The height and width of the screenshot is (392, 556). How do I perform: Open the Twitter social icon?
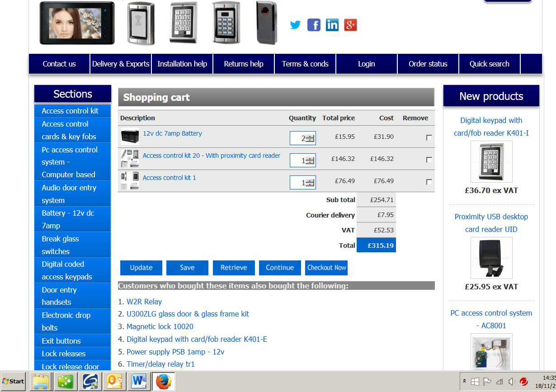295,25
